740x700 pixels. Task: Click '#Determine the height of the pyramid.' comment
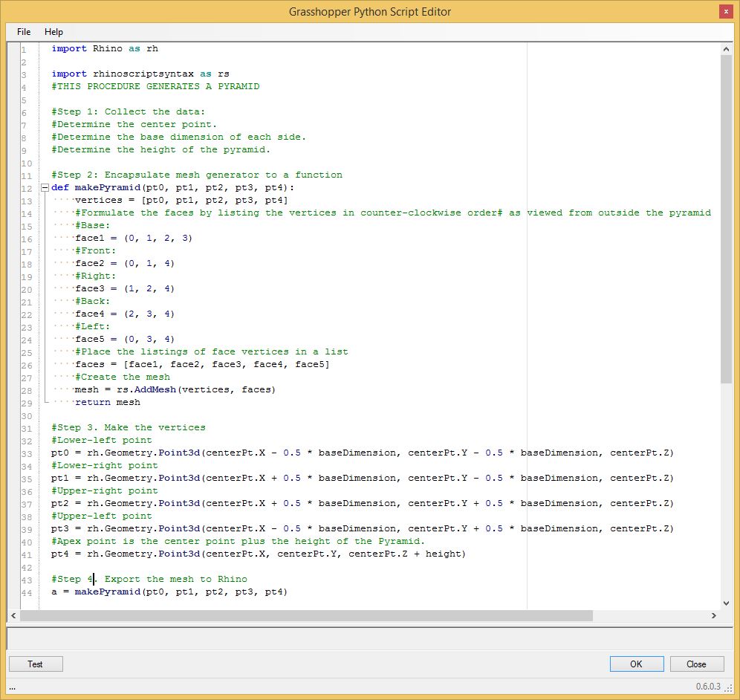coord(161,149)
